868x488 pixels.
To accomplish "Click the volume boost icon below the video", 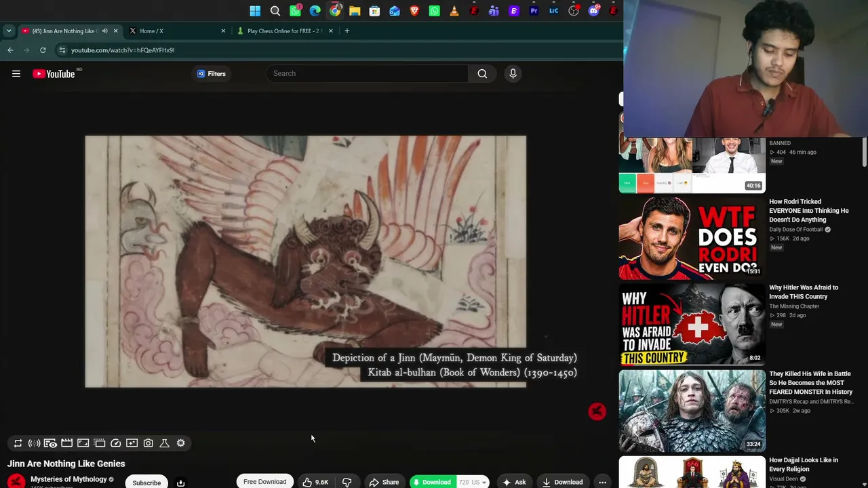I will (34, 443).
